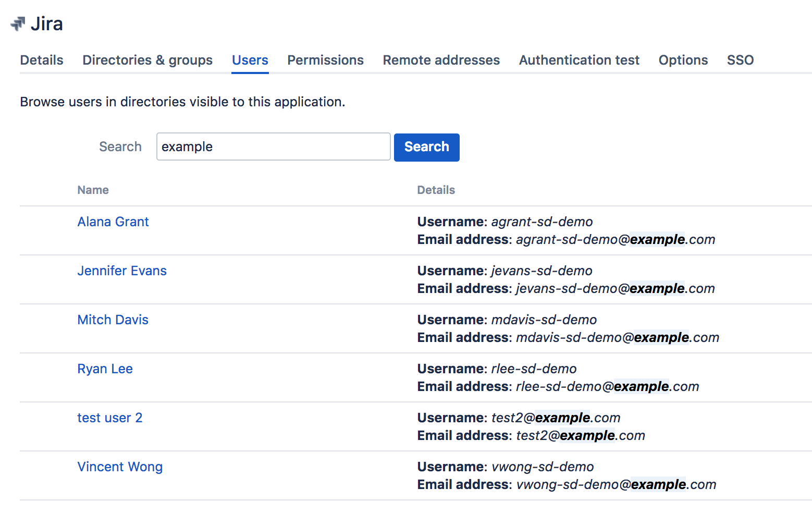Click the Mitch Davis name link
This screenshot has width=812, height=513.
click(x=113, y=320)
